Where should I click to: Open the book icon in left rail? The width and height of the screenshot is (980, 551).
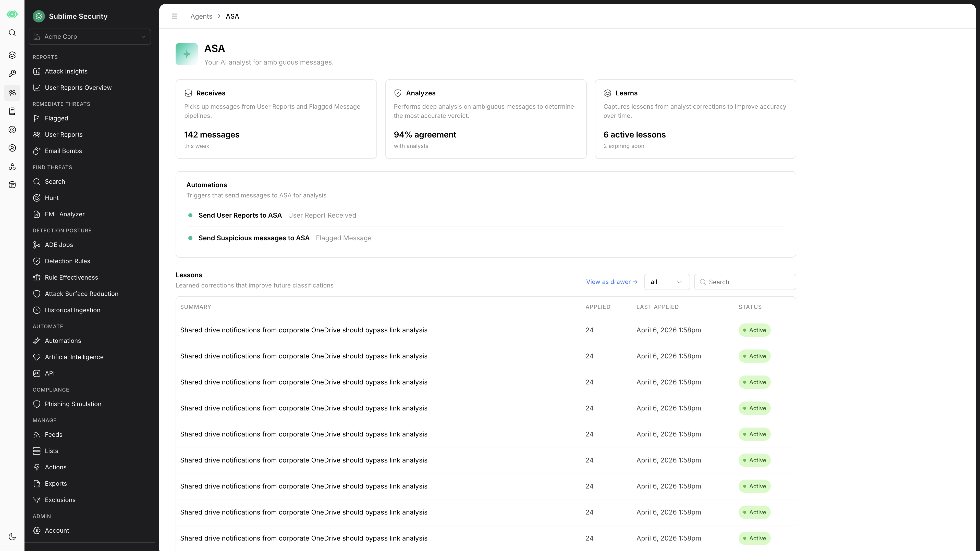click(12, 111)
